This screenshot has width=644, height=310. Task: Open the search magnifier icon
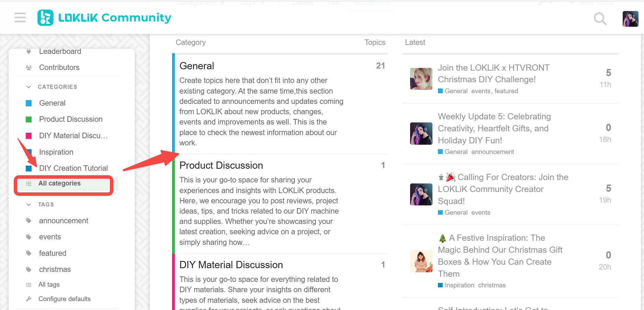tap(600, 19)
